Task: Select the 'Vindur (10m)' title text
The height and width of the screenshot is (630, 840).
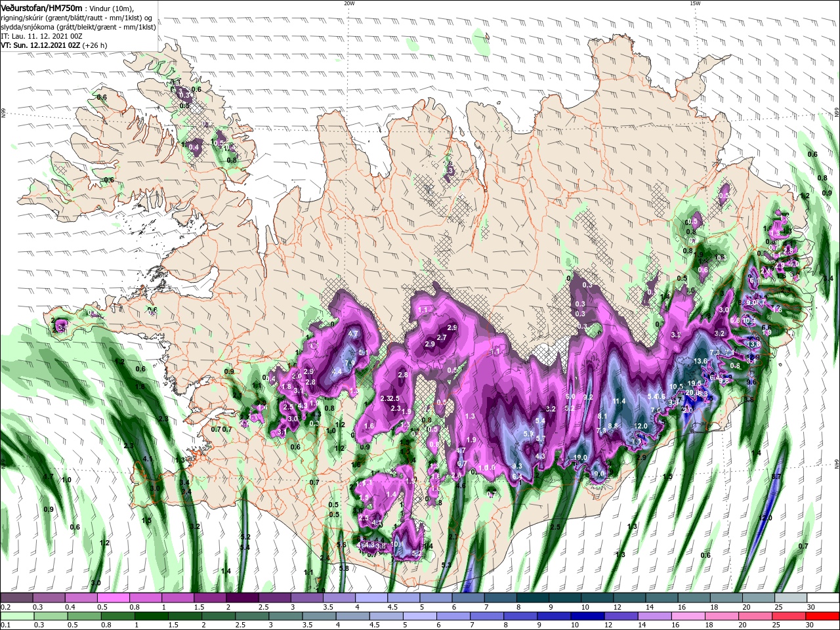Action: point(112,9)
